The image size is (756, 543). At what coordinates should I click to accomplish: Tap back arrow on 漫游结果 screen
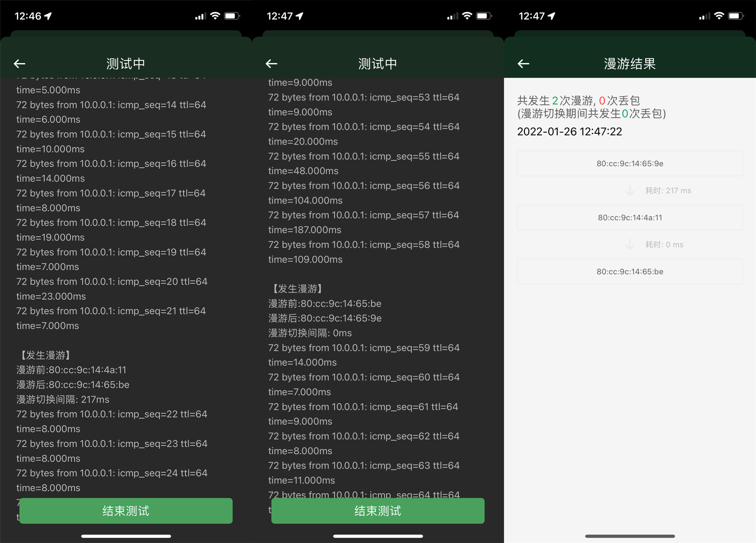523,64
